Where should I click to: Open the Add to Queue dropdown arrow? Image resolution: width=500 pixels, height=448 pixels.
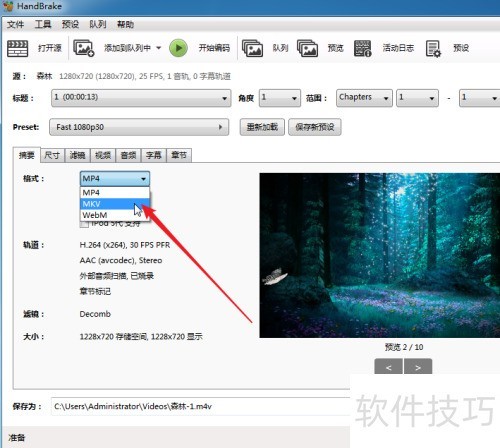159,48
